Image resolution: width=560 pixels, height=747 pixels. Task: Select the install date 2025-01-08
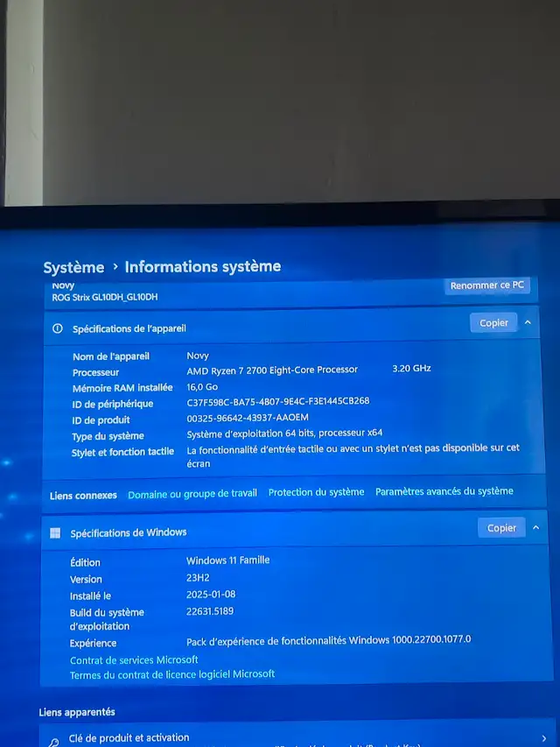tap(211, 594)
